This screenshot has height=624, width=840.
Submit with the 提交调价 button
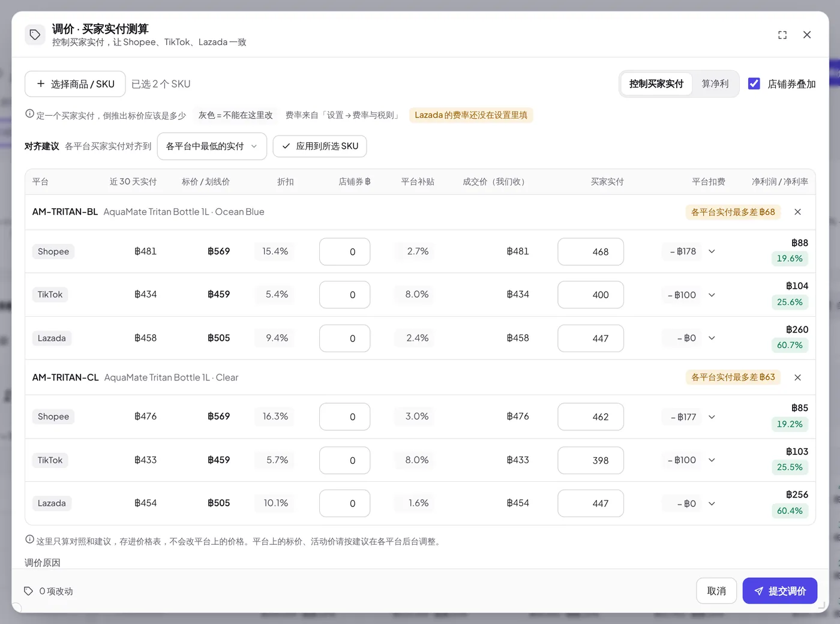(780, 591)
